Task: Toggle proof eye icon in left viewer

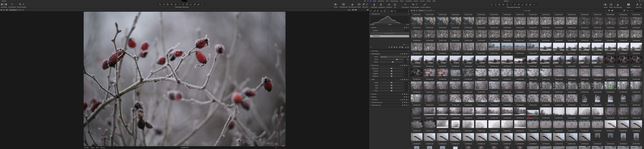Action: pyautogui.click(x=7, y=10)
